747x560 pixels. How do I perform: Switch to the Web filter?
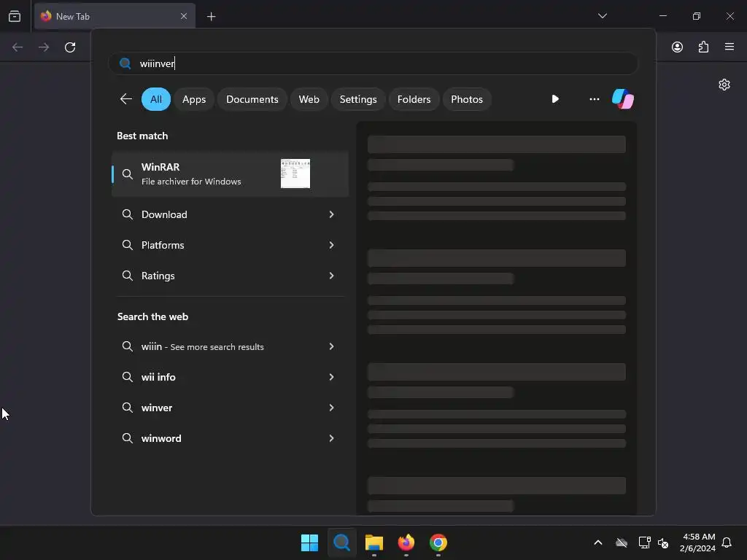pyautogui.click(x=309, y=99)
